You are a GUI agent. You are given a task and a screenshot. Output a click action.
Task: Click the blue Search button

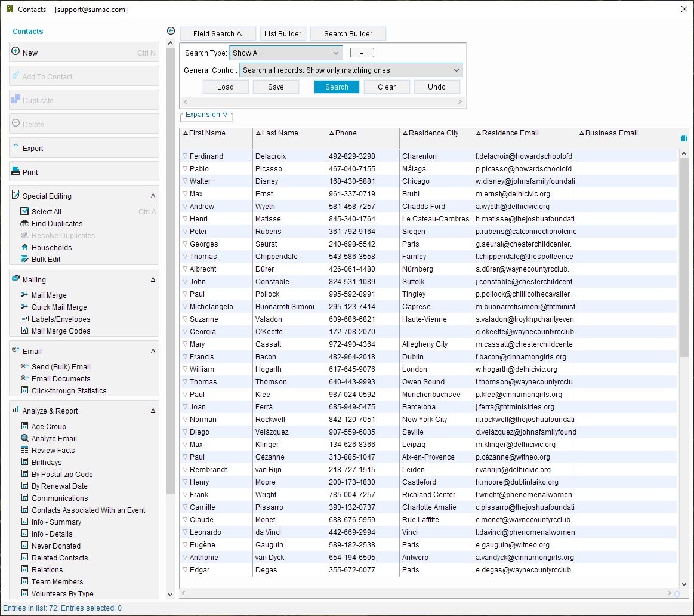tap(337, 87)
